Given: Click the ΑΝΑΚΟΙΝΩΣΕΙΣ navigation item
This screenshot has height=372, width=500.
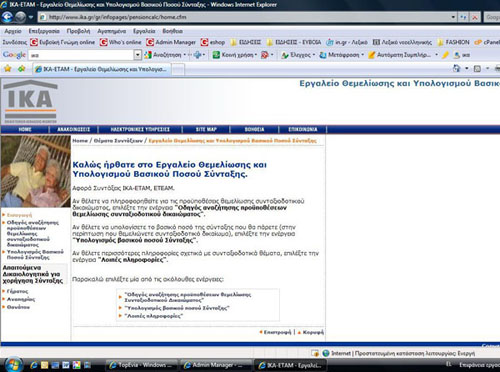Looking at the screenshot, I should click(74, 129).
